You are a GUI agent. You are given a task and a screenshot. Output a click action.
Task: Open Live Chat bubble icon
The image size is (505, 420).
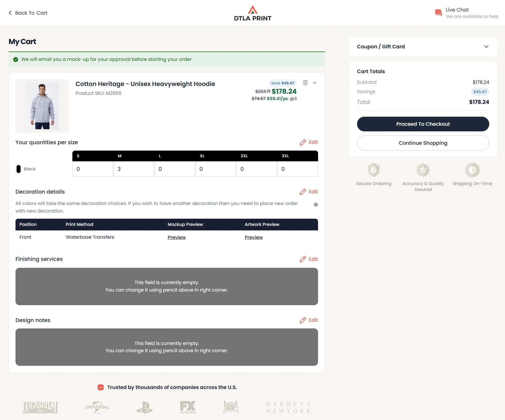(x=439, y=13)
